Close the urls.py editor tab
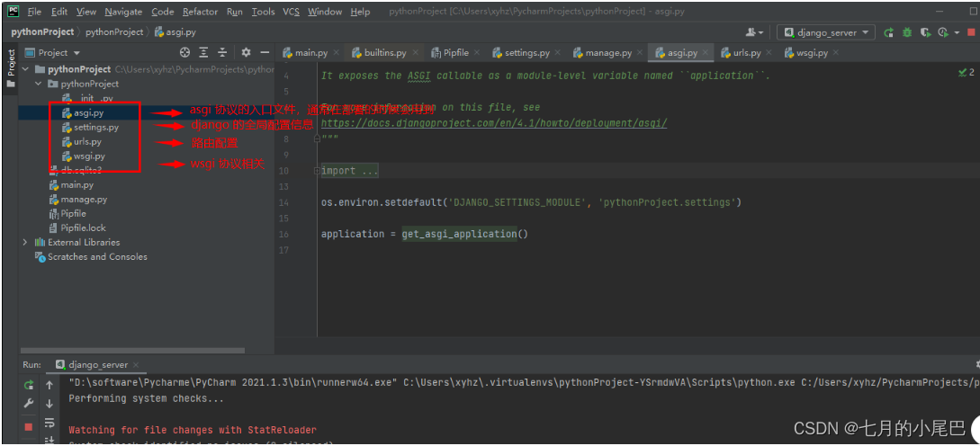Image resolution: width=980 pixels, height=446 pixels. click(x=769, y=53)
